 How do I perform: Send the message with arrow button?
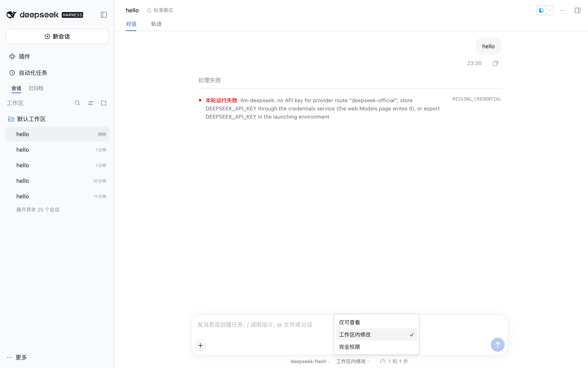point(498,345)
